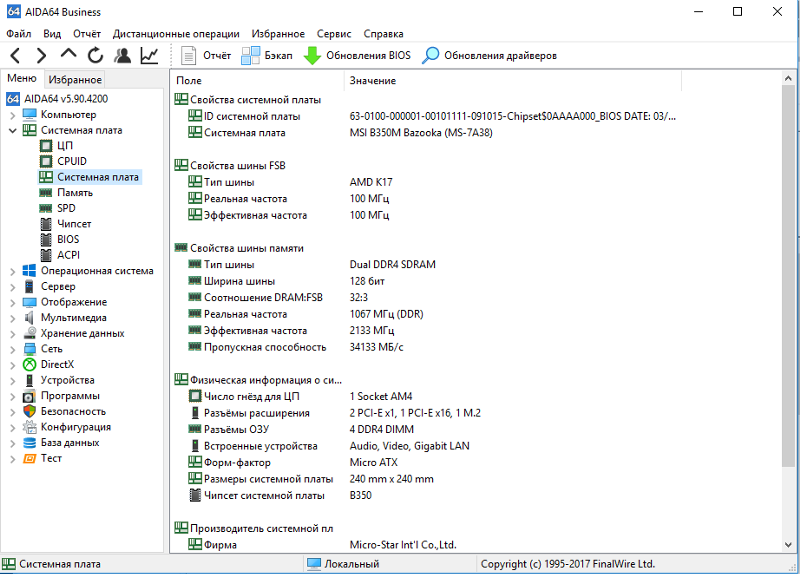Select the BIOS chip icon
This screenshot has width=800, height=574.
[46, 239]
